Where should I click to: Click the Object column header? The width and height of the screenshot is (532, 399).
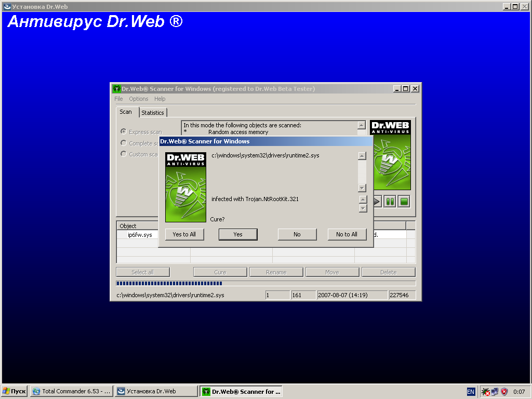point(137,226)
